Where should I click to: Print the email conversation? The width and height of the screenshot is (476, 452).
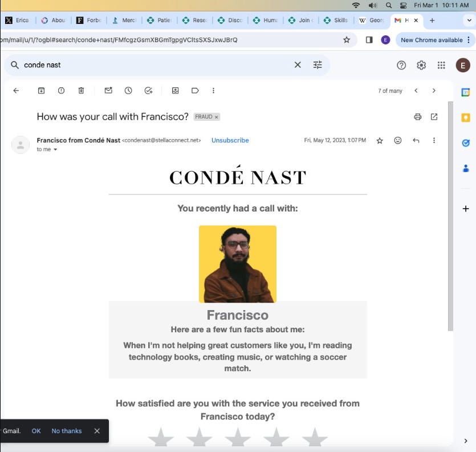(418, 117)
